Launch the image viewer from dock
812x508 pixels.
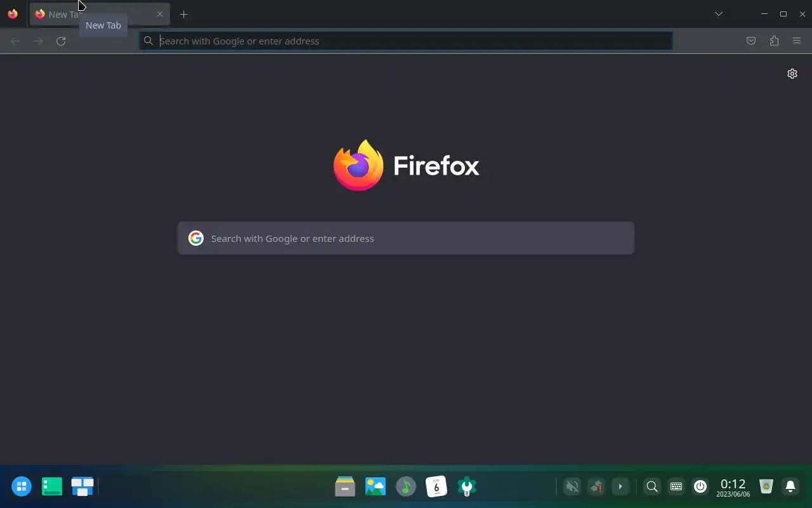pos(376,486)
